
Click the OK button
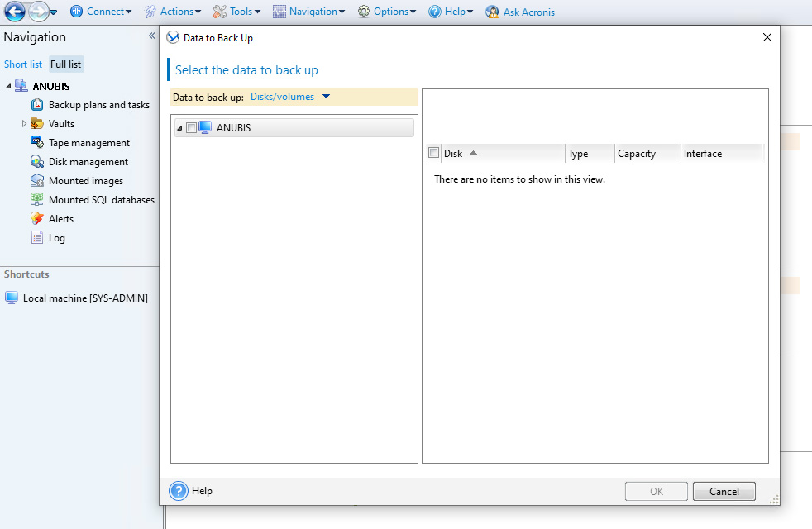point(656,491)
